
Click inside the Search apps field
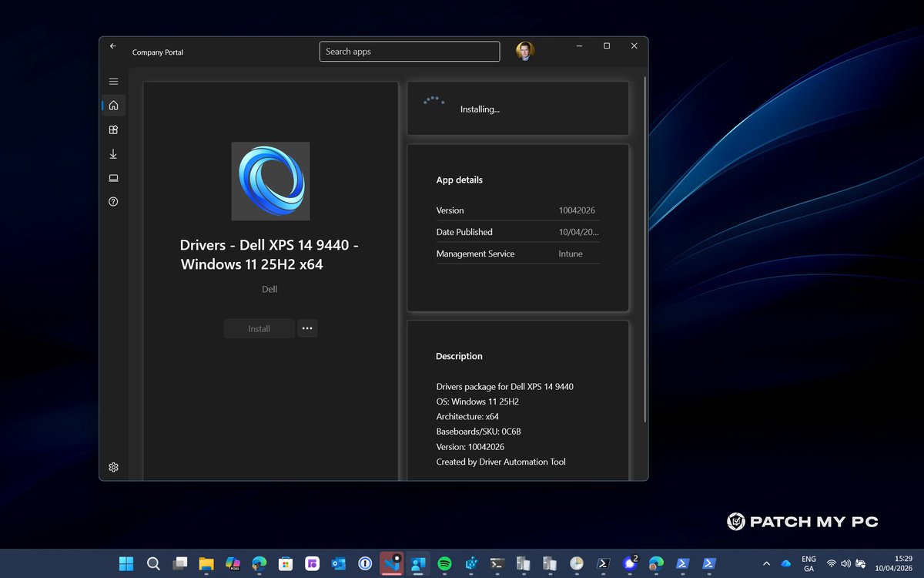click(x=410, y=52)
